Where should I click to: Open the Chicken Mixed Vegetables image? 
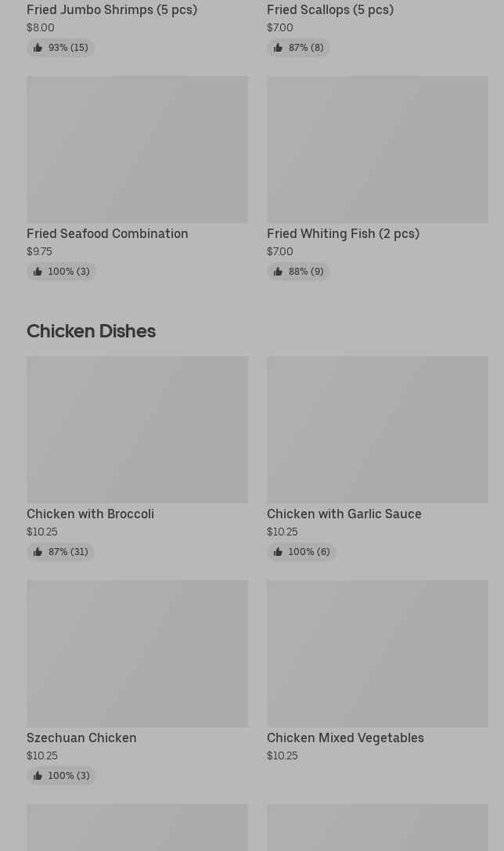point(377,654)
